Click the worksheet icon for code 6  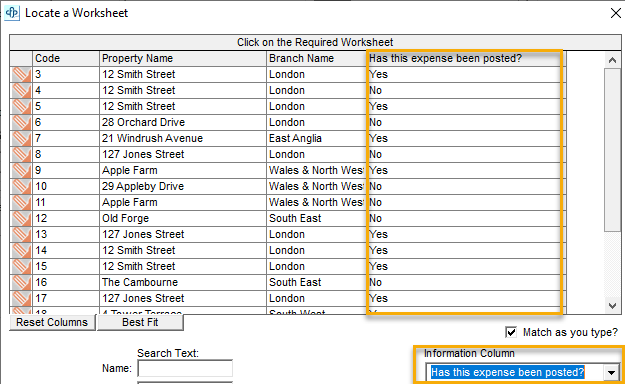[21, 122]
